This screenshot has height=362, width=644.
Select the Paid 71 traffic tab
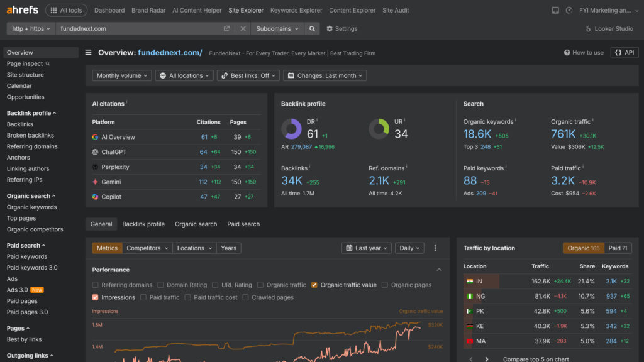tap(618, 248)
